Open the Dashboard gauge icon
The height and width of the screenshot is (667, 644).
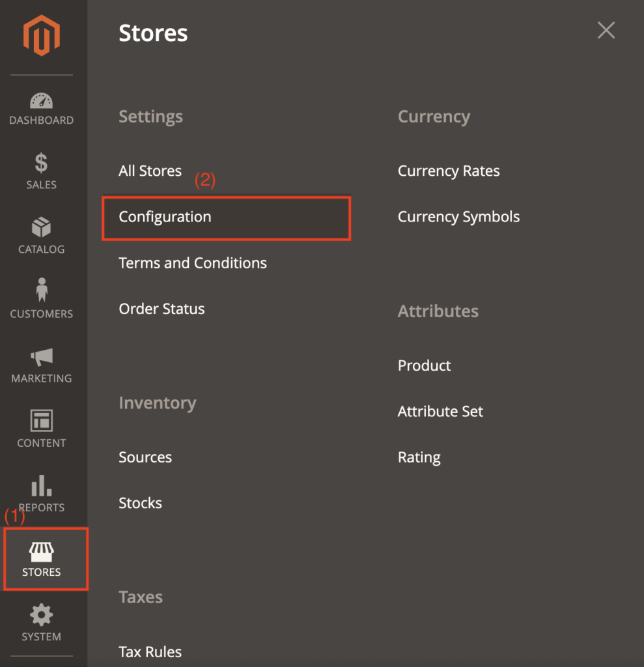(x=42, y=101)
